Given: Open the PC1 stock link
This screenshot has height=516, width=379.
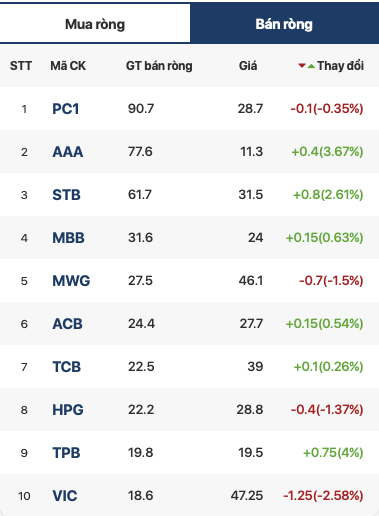Looking at the screenshot, I should click(66, 109).
